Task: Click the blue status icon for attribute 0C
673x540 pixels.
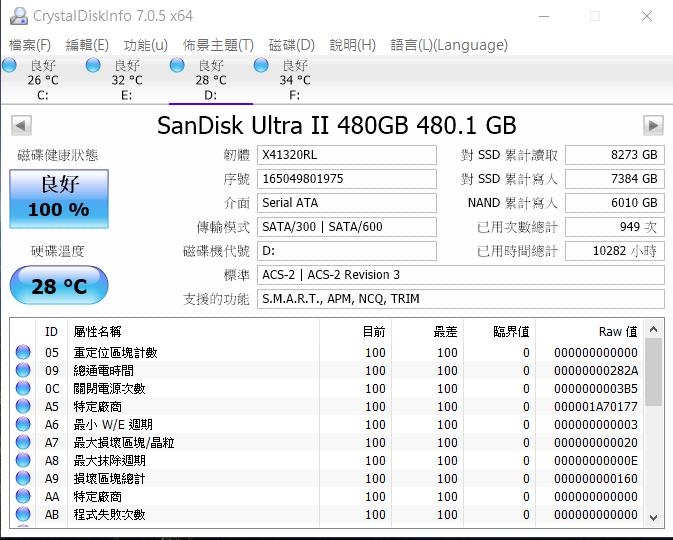Action: [23, 388]
